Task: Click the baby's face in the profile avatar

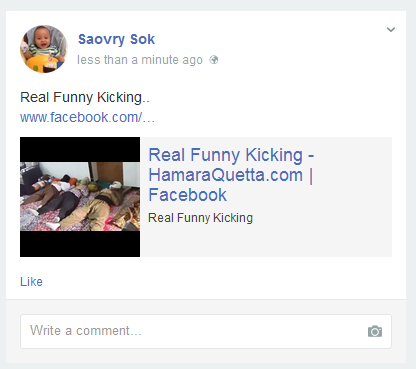Action: pos(42,37)
